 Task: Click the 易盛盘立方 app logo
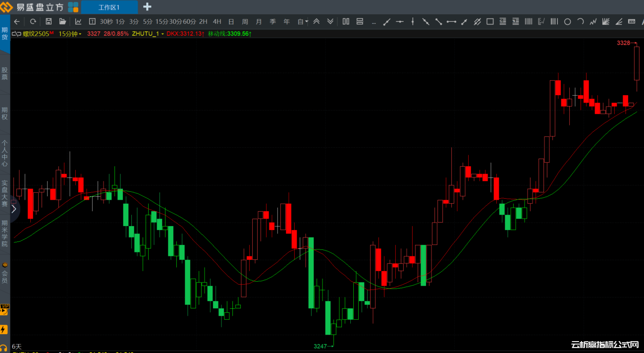click(x=33, y=7)
